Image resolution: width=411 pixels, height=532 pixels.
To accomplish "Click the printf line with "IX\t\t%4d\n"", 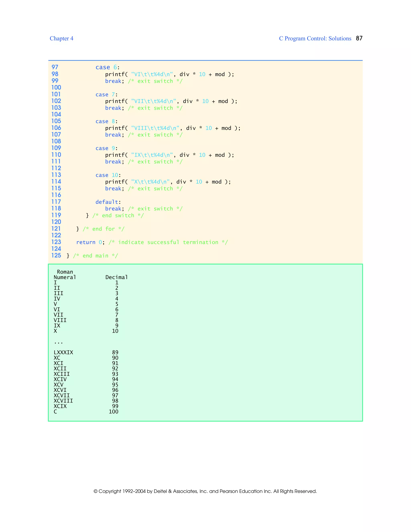I will (169, 155).
